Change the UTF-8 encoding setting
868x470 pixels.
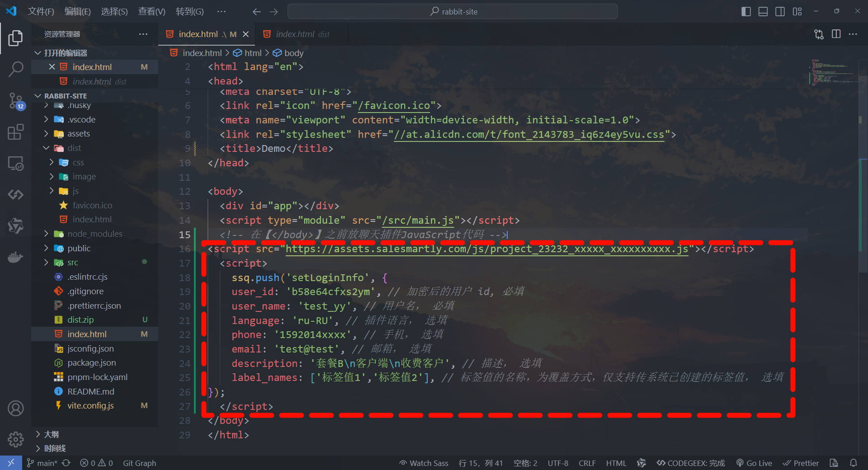tap(558, 463)
